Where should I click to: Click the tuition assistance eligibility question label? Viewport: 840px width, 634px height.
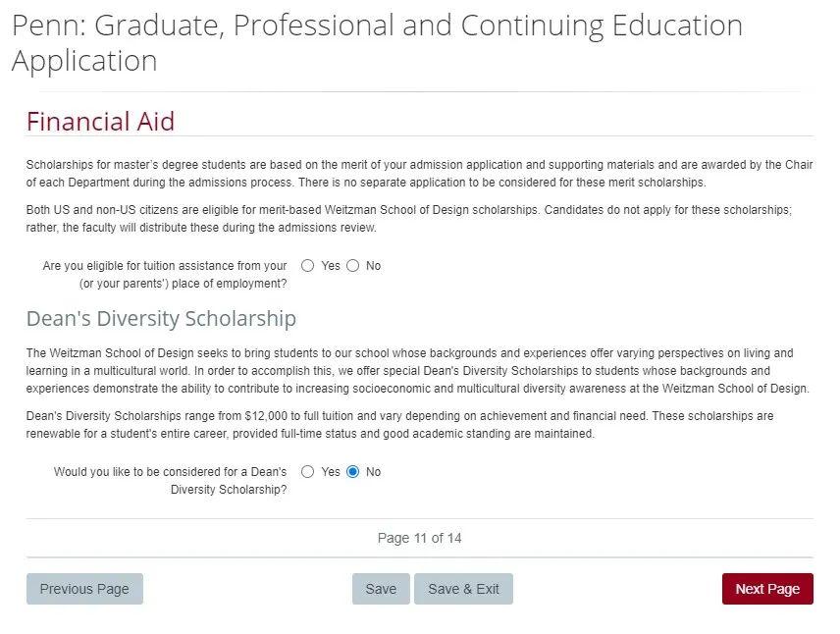pyautogui.click(x=165, y=275)
